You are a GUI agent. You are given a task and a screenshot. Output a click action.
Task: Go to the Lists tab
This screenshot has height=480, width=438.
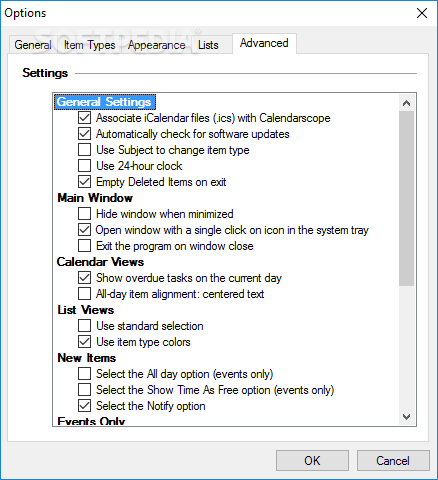click(x=208, y=45)
